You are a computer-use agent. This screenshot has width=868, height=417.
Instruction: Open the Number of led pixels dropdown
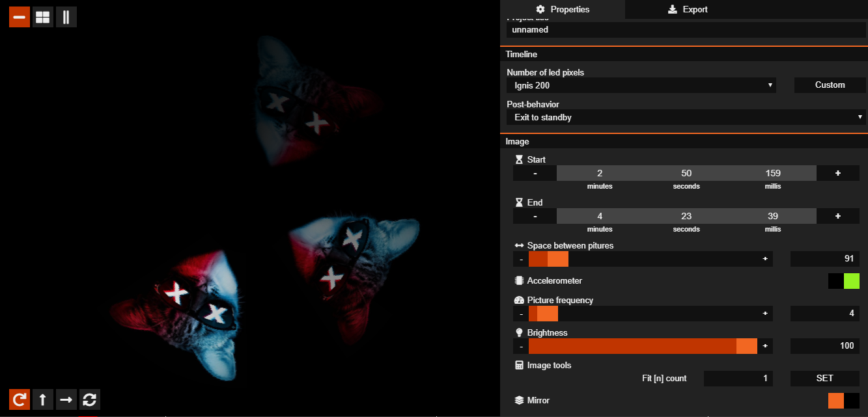tap(641, 85)
